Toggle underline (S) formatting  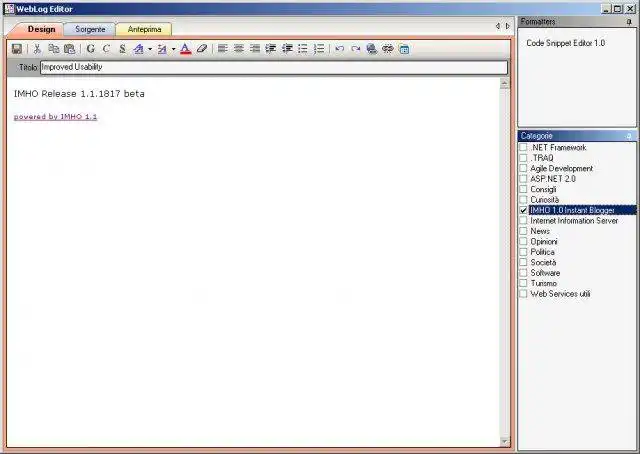pyautogui.click(x=122, y=49)
